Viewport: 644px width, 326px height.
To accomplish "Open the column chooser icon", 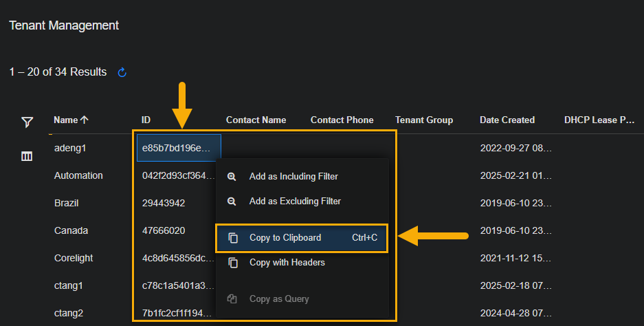I will [27, 157].
